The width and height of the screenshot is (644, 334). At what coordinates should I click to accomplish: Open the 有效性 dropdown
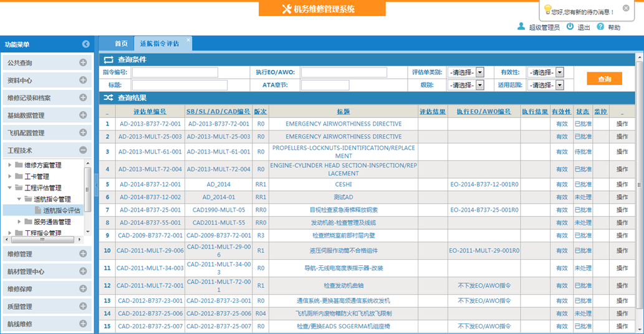coord(559,72)
